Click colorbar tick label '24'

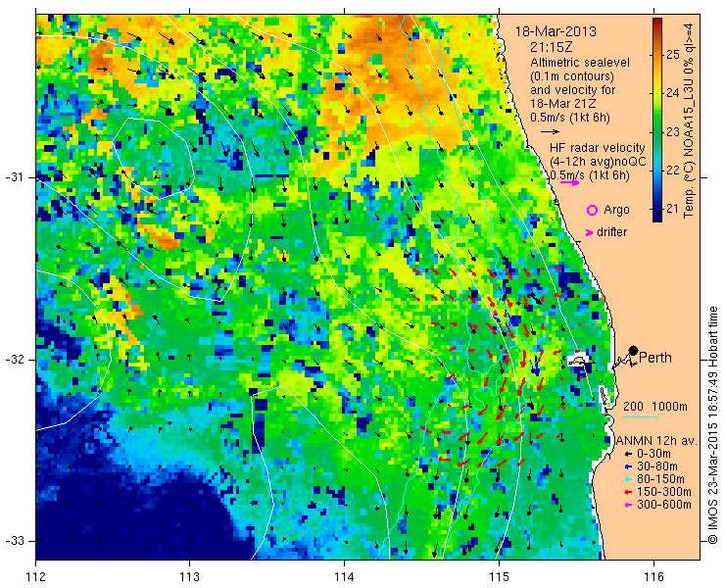tap(673, 93)
